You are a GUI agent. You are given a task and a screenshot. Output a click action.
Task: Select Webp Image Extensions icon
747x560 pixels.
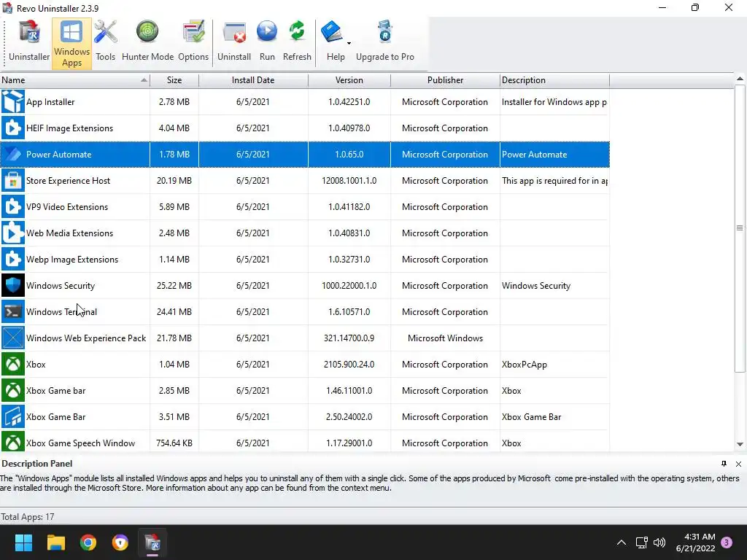click(13, 259)
